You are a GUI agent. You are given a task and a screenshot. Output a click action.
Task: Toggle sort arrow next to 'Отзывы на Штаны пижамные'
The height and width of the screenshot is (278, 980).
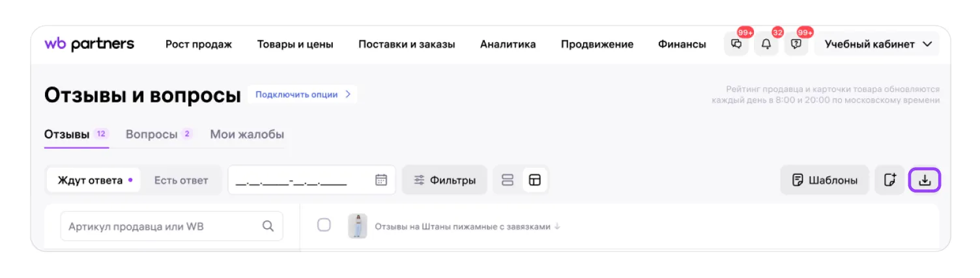point(557,227)
